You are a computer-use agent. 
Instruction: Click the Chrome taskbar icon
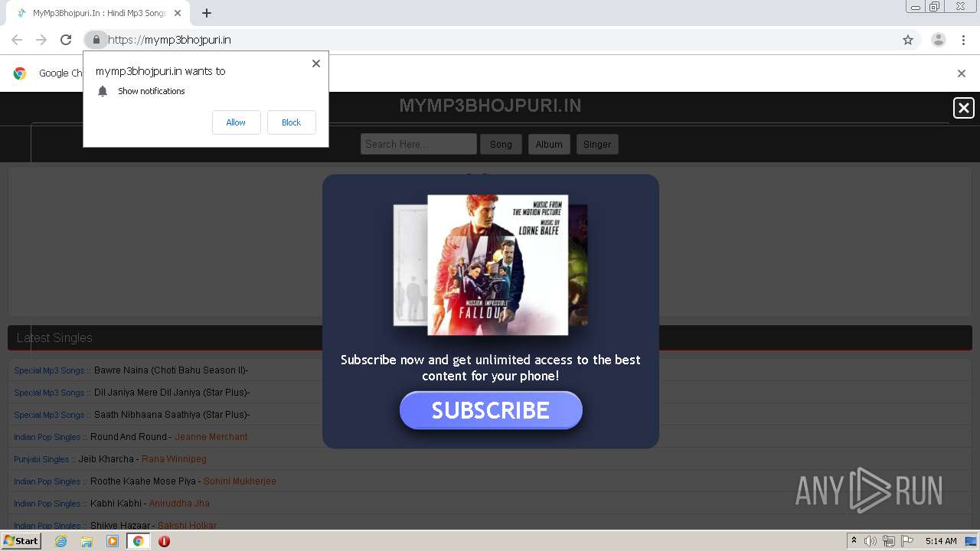pos(138,541)
